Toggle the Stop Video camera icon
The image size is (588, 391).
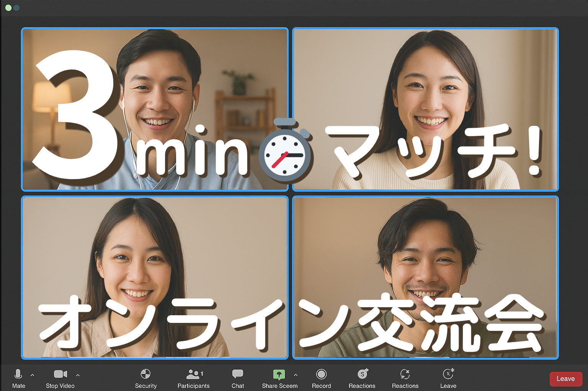(60, 374)
